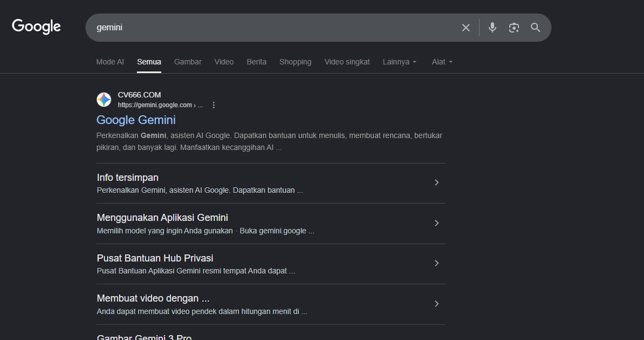Click the chevron in the Info tersimpan row

click(x=437, y=182)
